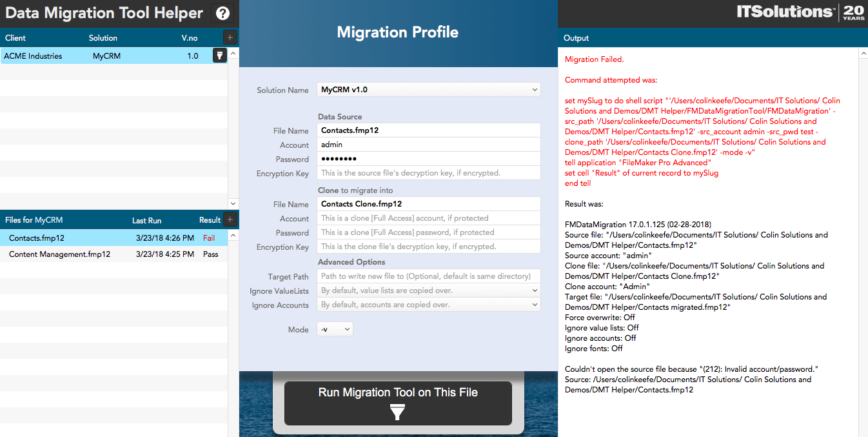Click the Migration Failed message
The width and height of the screenshot is (868, 437).
pos(594,59)
